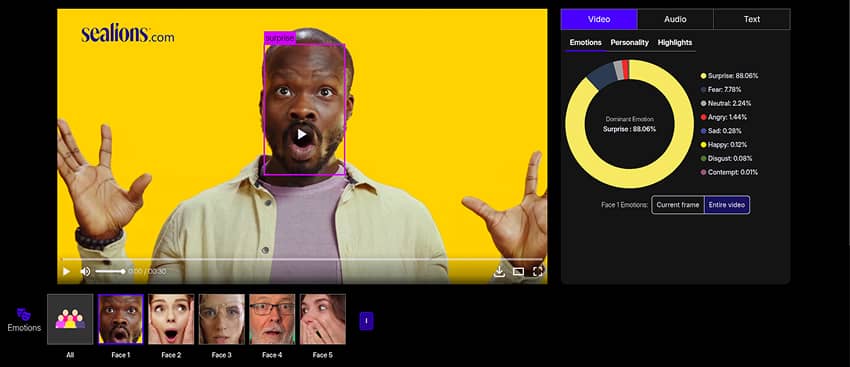Viewport: 850px width, 367px height.
Task: Select the Face 5 thumbnail
Action: click(x=323, y=319)
